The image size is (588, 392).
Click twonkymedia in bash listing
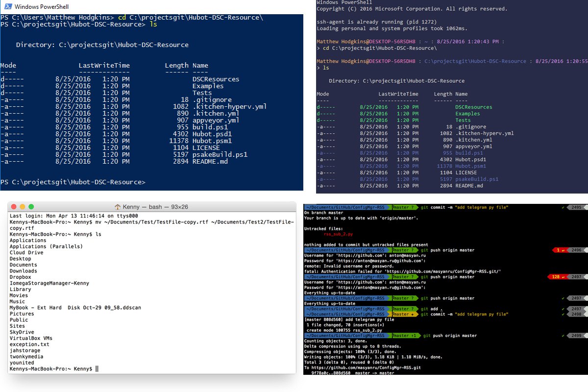point(26,357)
